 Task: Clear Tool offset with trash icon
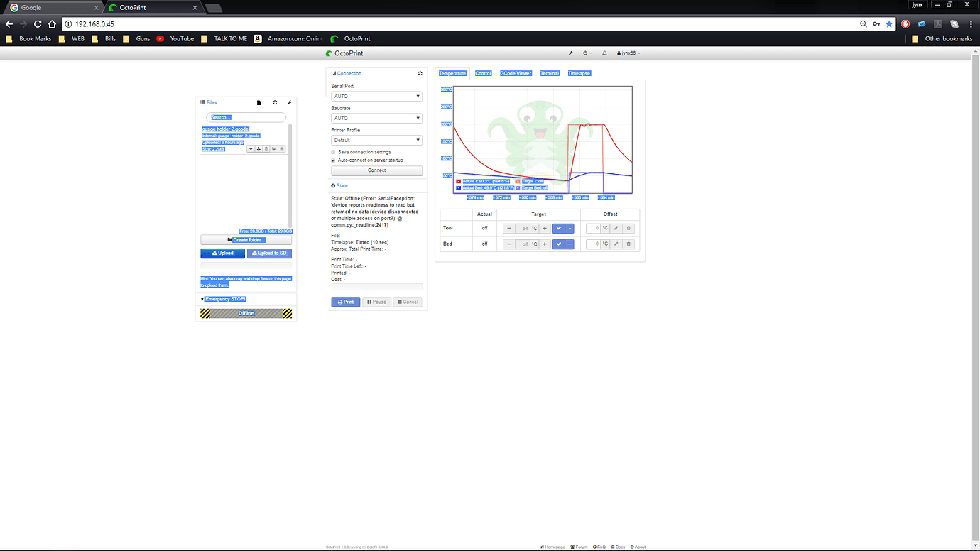coord(628,228)
